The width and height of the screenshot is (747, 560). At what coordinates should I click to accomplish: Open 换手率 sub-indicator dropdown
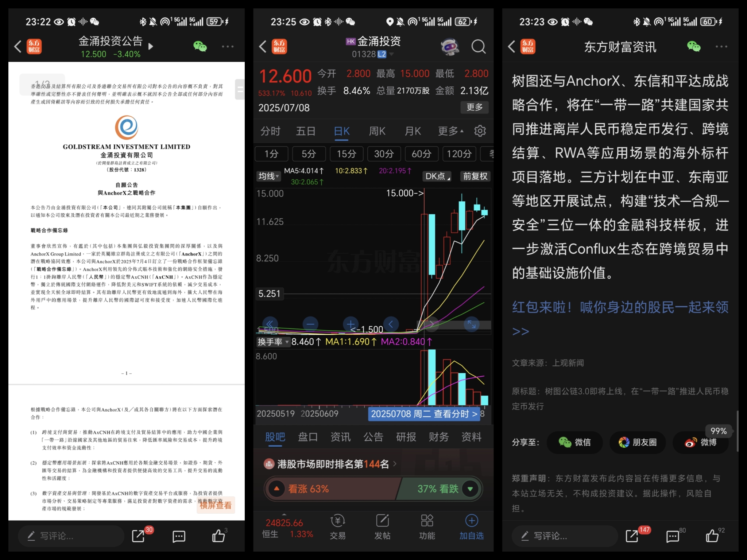tap(273, 342)
